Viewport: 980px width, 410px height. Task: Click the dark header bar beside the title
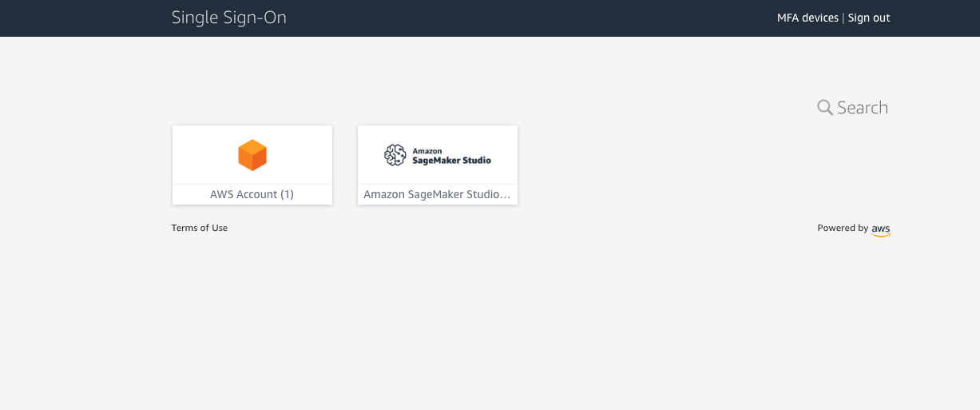pos(519,18)
